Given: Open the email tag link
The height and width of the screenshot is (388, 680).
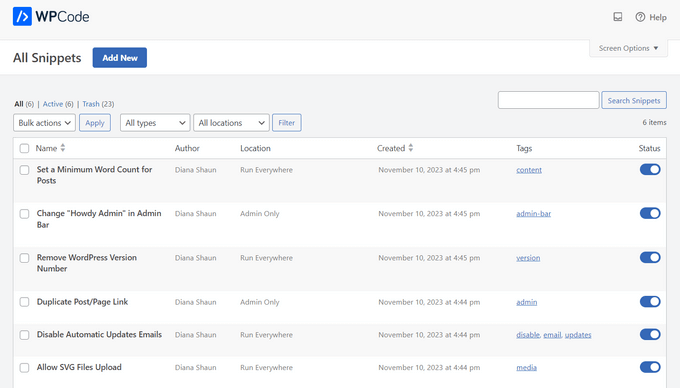Looking at the screenshot, I should 552,335.
